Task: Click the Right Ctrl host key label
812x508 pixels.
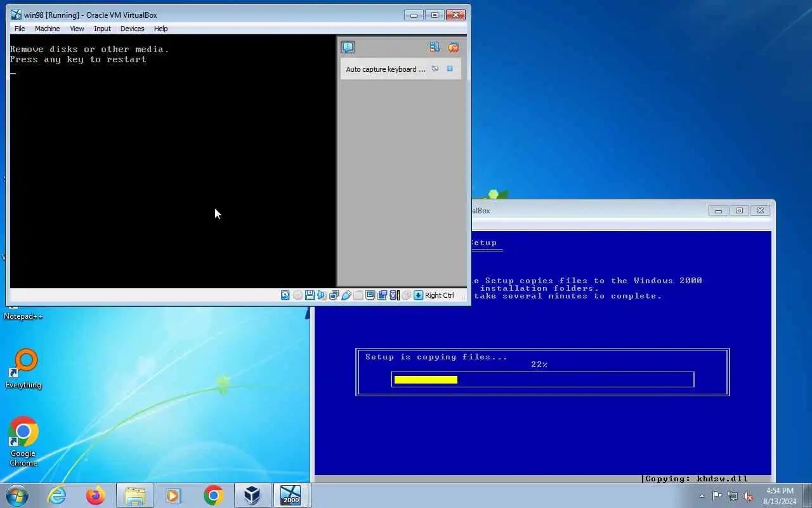Action: pyautogui.click(x=439, y=295)
